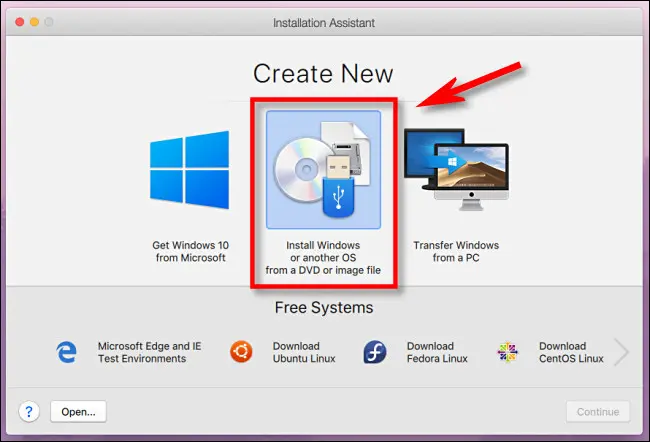Select the DVD and USB install icon
650x442 pixels.
[x=323, y=170]
